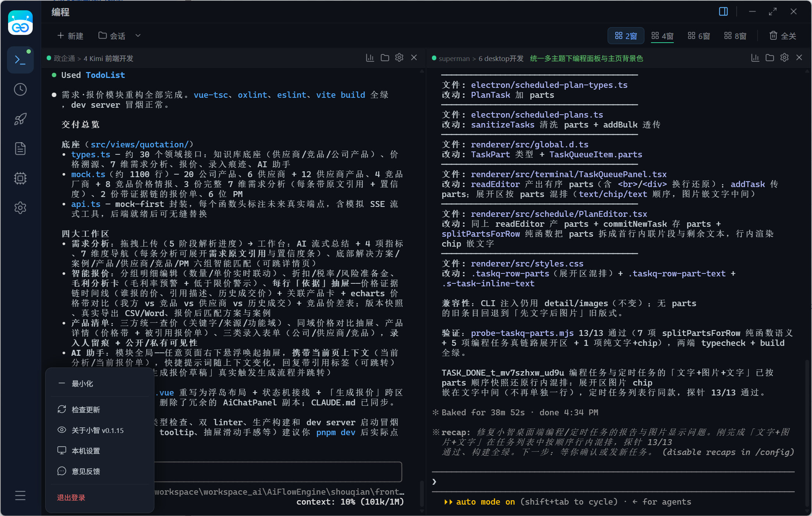Click the Xiaozhi app logo icon
This screenshot has width=812, height=516.
pyautogui.click(x=20, y=23)
